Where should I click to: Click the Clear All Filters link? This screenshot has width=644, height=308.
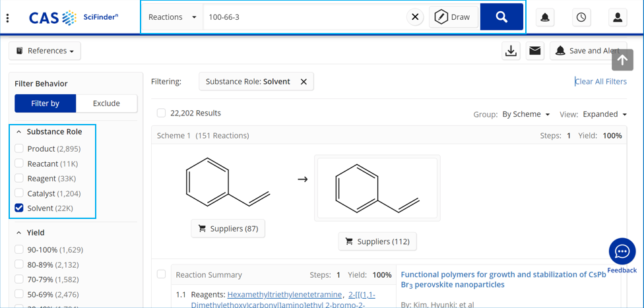(600, 81)
